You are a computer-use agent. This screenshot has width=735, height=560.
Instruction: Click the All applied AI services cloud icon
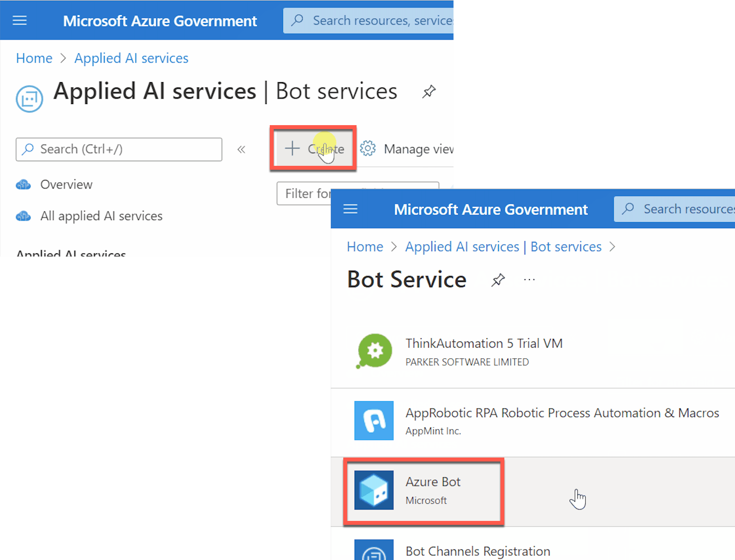23,216
